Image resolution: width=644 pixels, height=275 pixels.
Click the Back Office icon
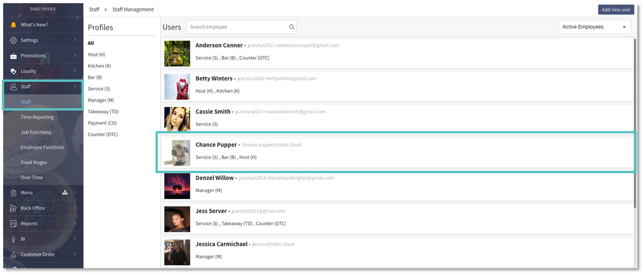point(13,208)
